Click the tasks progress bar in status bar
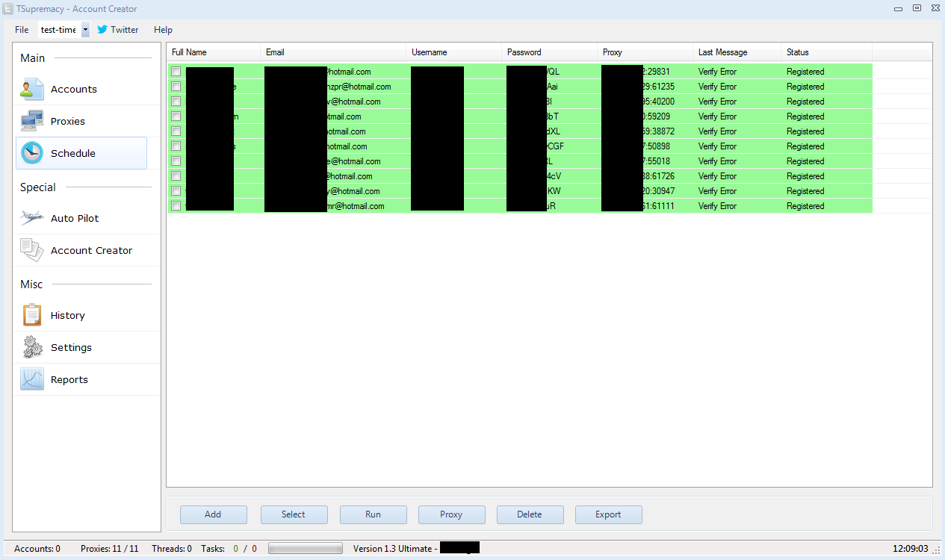The image size is (945, 560). [x=306, y=549]
